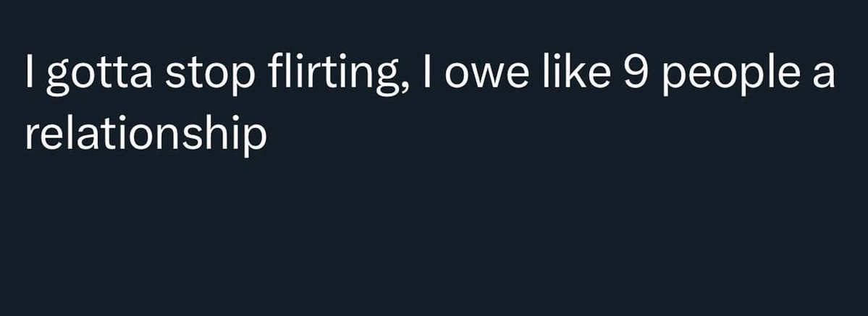Click the "I" right before "owe"
Screen dimensions: 868x316
tap(428, 71)
